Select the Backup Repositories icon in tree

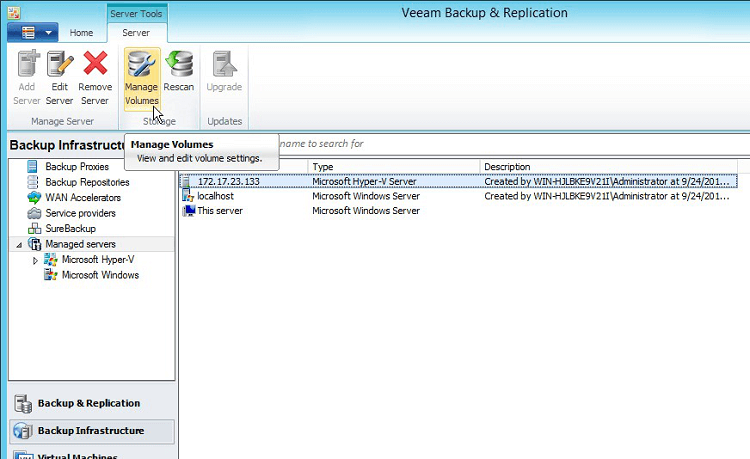pyautogui.click(x=33, y=182)
